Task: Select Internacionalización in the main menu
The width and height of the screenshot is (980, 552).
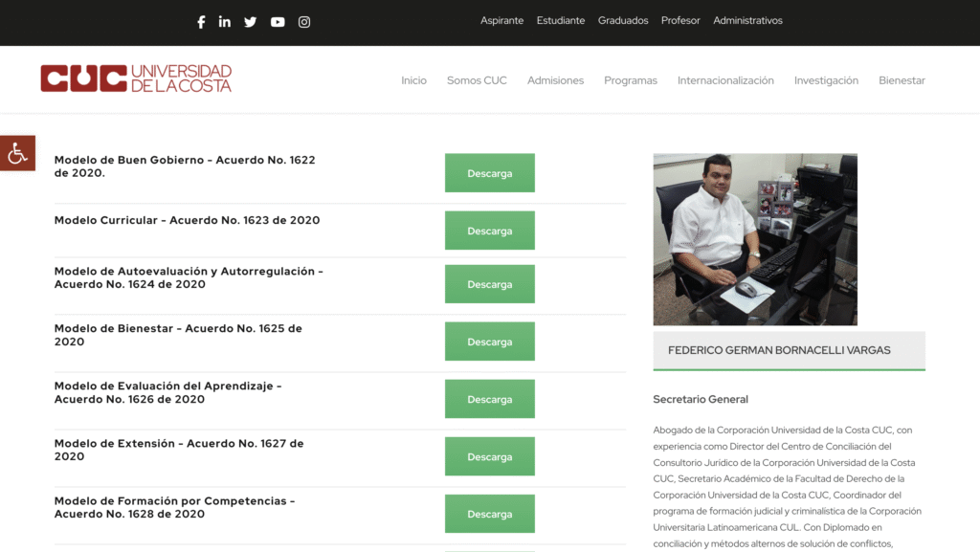Action: pyautogui.click(x=725, y=80)
